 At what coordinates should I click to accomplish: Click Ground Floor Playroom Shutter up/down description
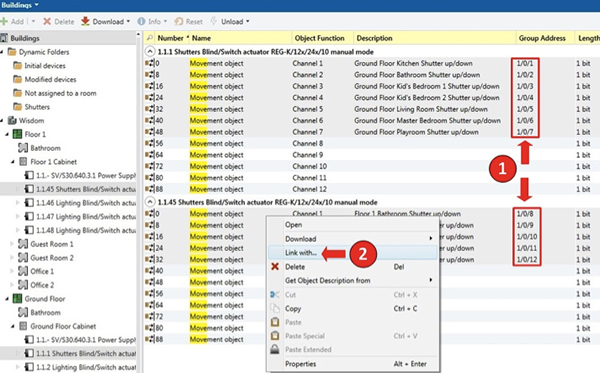tap(416, 132)
